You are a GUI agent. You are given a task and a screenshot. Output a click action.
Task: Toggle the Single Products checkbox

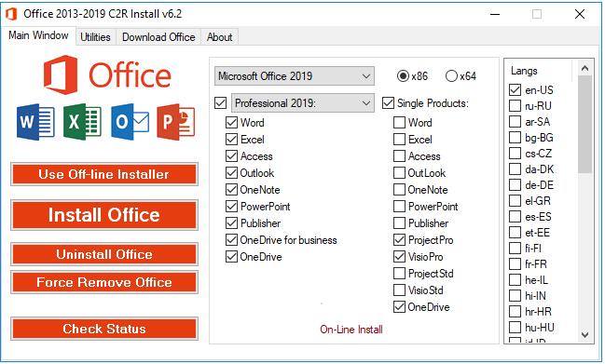tap(388, 102)
